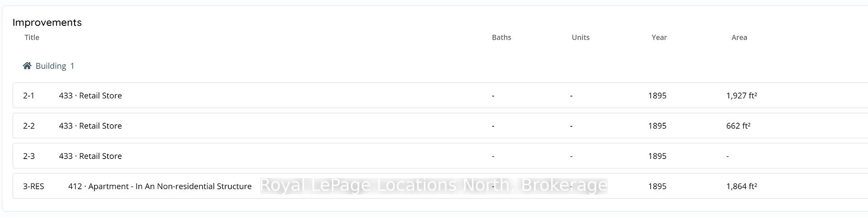Open the 3-RES Apartment row
The width and height of the screenshot is (868, 217).
pos(440,186)
